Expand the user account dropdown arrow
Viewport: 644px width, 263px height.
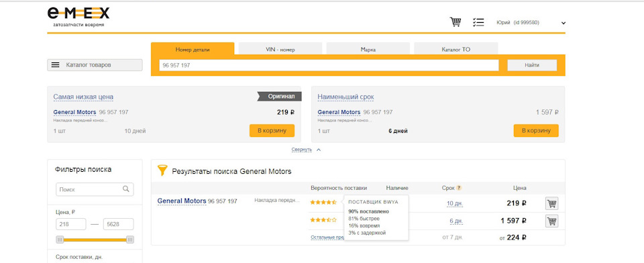tap(563, 23)
